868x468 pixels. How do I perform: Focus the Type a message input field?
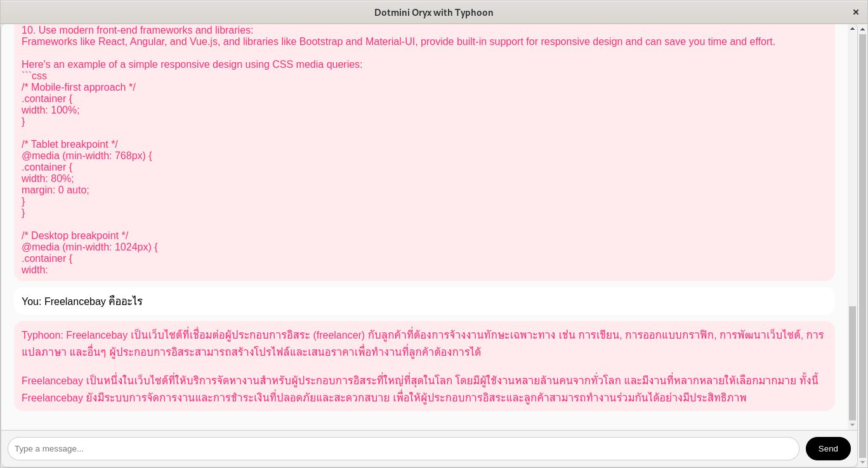click(403, 448)
